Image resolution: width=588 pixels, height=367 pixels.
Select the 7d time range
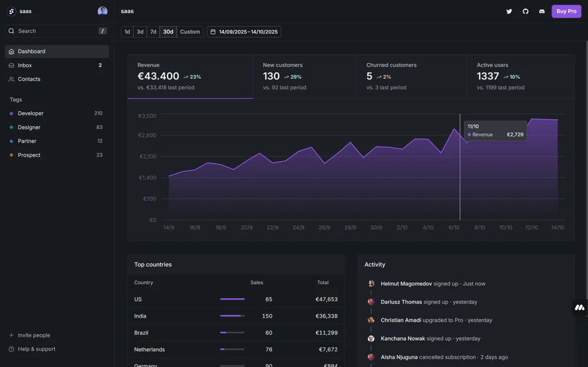tap(153, 32)
